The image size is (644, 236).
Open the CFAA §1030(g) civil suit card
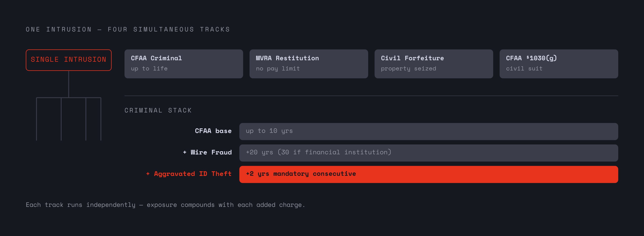click(x=559, y=64)
